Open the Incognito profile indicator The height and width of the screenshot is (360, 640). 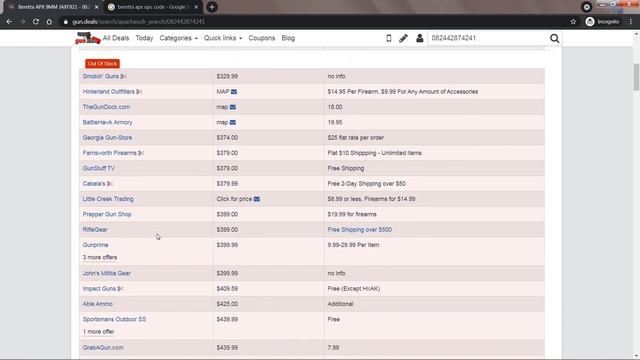pyautogui.click(x=602, y=22)
